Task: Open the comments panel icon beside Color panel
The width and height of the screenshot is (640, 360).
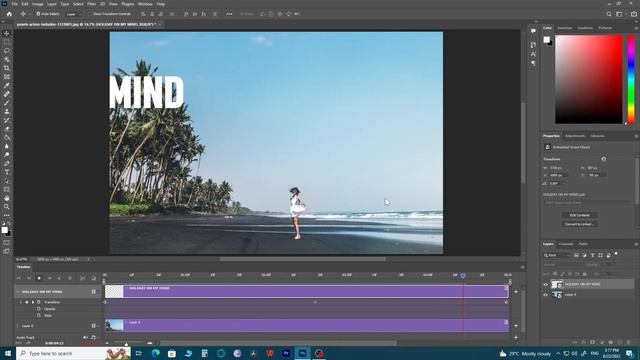Action: pos(533,31)
